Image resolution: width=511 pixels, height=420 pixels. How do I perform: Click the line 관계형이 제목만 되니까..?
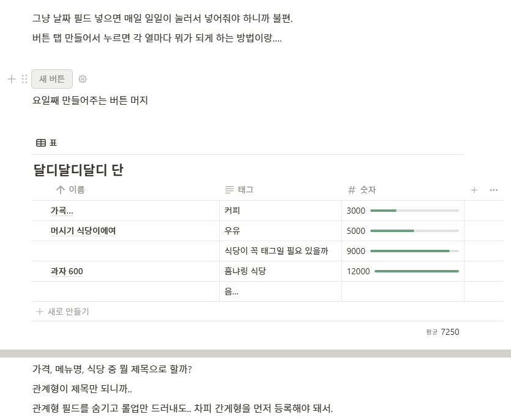point(82,389)
